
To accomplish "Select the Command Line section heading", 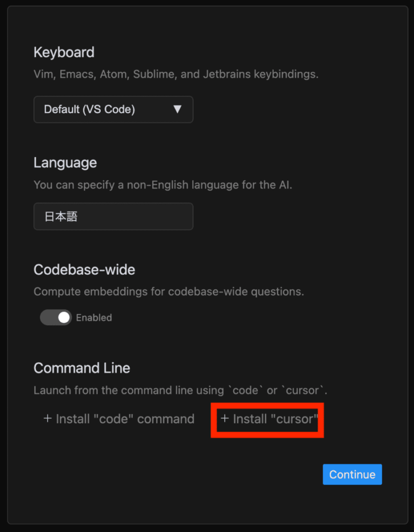I will [x=82, y=368].
